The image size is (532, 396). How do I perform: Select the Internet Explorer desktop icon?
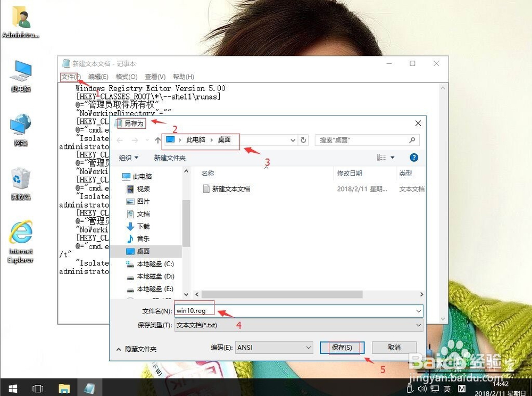[21, 242]
